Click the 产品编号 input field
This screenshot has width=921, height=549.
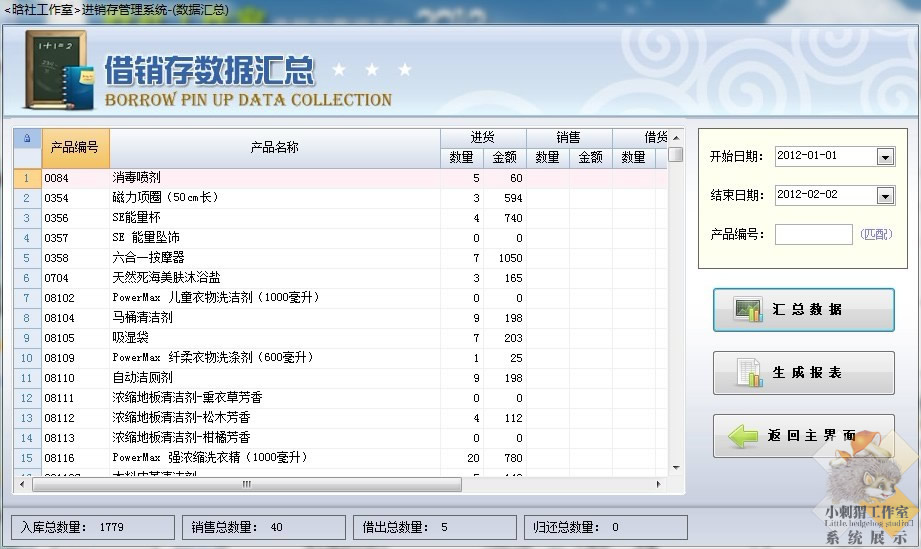(x=813, y=234)
